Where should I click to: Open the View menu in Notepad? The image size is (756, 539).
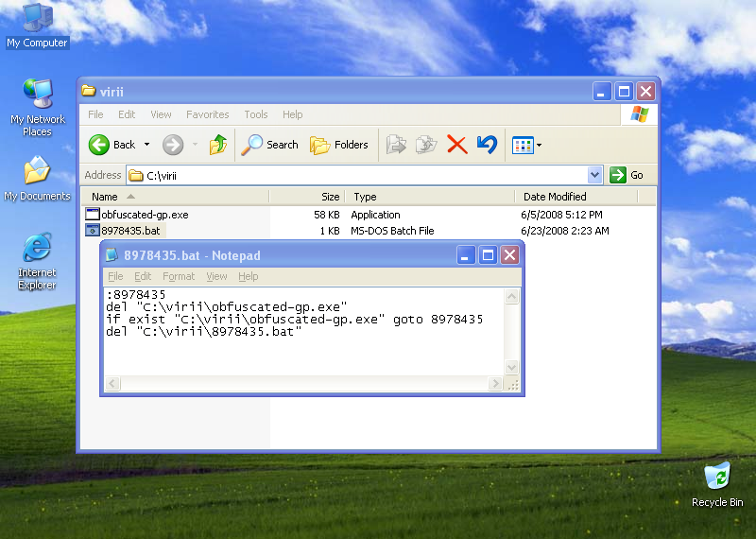pos(216,276)
